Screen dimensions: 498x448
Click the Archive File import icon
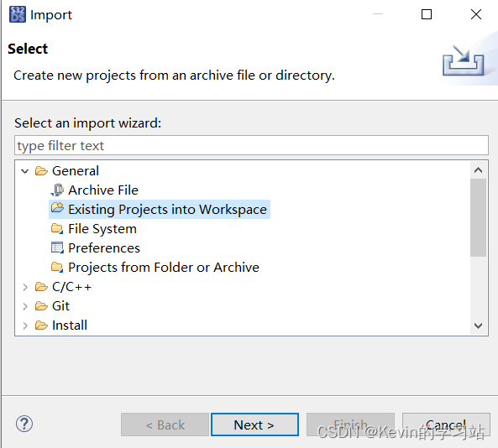(x=57, y=190)
